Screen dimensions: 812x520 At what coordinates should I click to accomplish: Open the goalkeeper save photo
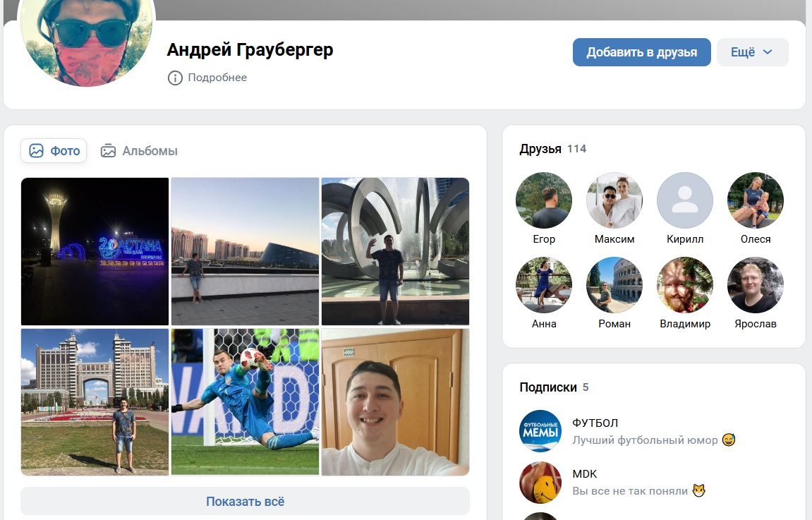(245, 402)
